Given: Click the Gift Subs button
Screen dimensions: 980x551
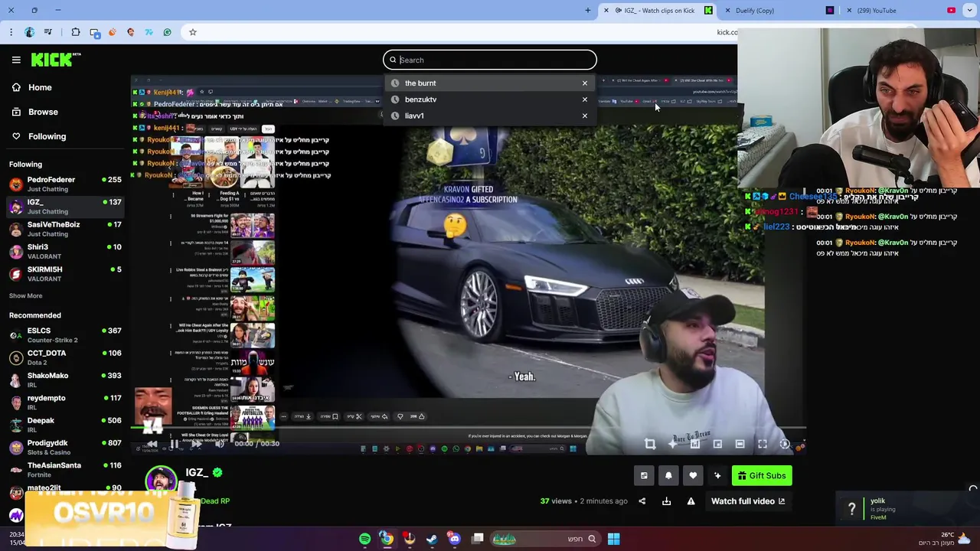Looking at the screenshot, I should point(761,476).
